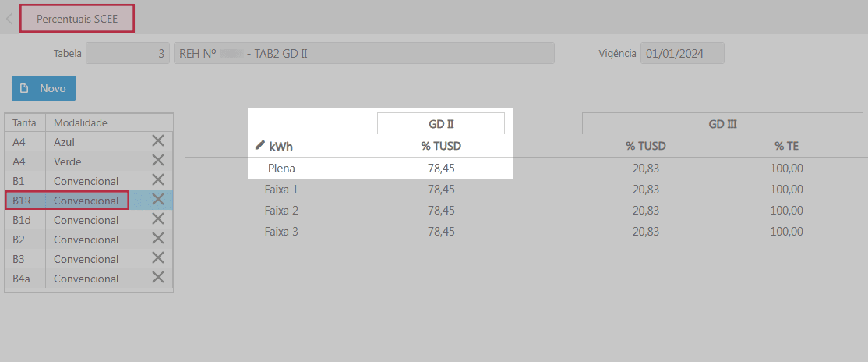Click the Vigência date field
This screenshot has height=362, width=868.
pyautogui.click(x=682, y=54)
